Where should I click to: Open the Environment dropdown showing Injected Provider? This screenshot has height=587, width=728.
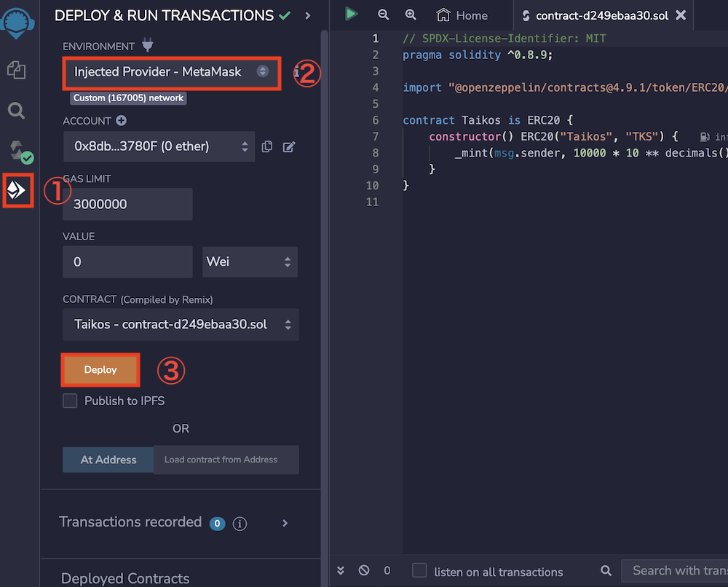click(170, 71)
